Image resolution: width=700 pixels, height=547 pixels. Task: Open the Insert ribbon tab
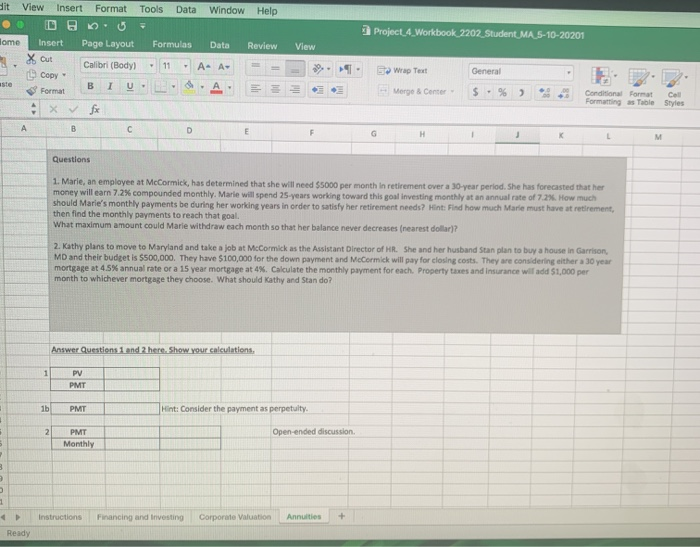tap(50, 43)
